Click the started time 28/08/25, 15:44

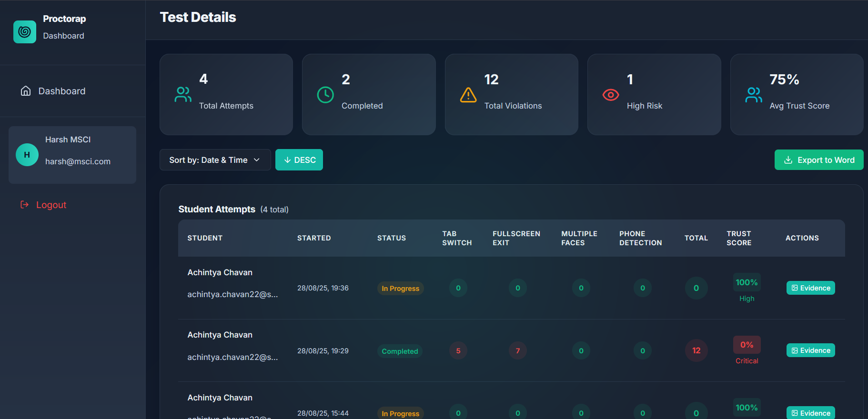[x=323, y=413]
